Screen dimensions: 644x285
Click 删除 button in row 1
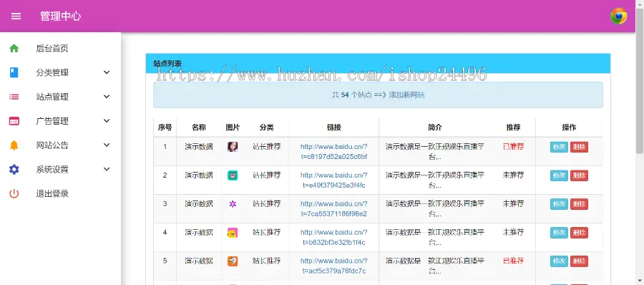(x=579, y=148)
